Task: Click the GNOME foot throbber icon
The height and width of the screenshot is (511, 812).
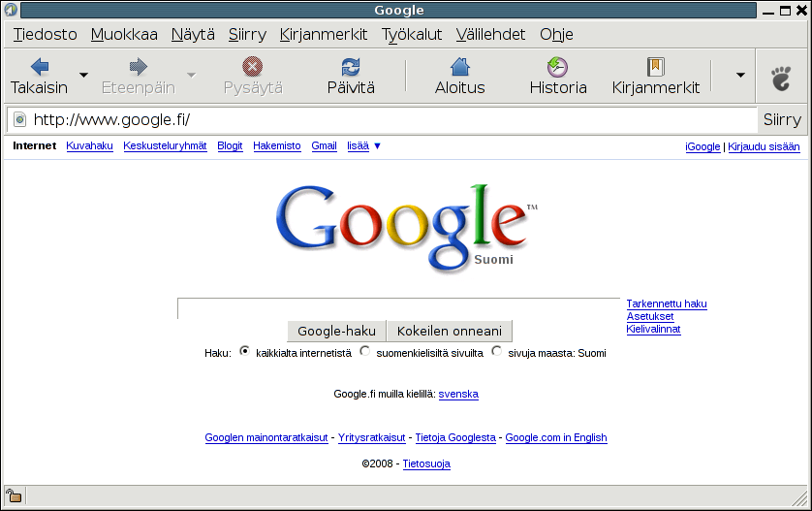Action: coord(781,77)
